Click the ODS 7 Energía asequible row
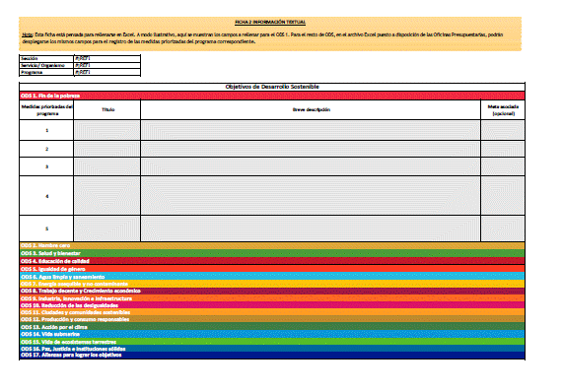The height and width of the screenshot is (392, 563). click(272, 284)
